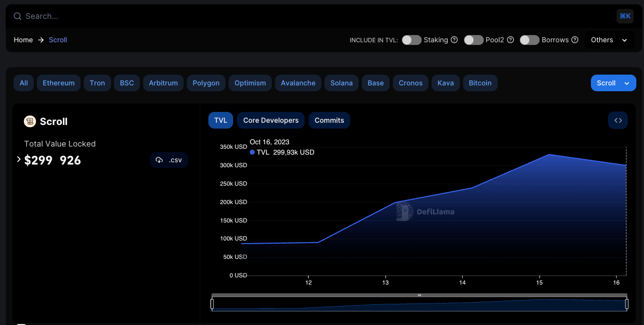The height and width of the screenshot is (325, 644).
Task: Click the embed chart code icon
Action: point(618,120)
